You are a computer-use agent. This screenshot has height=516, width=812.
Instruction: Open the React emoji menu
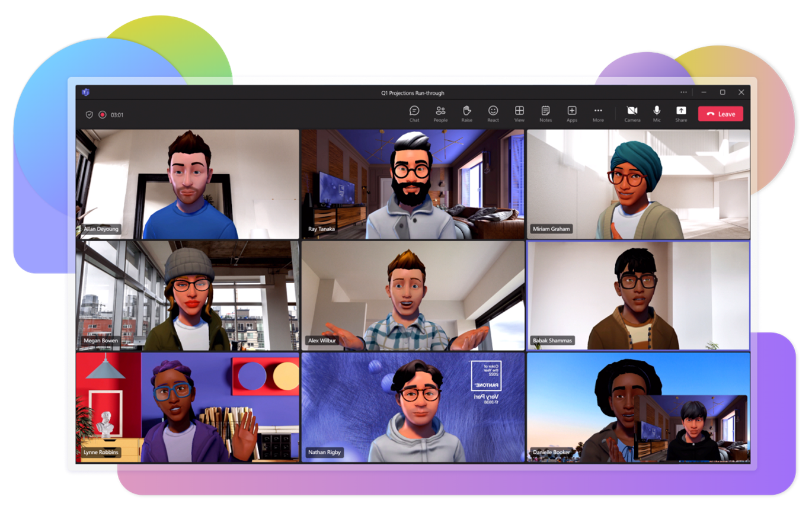click(493, 114)
